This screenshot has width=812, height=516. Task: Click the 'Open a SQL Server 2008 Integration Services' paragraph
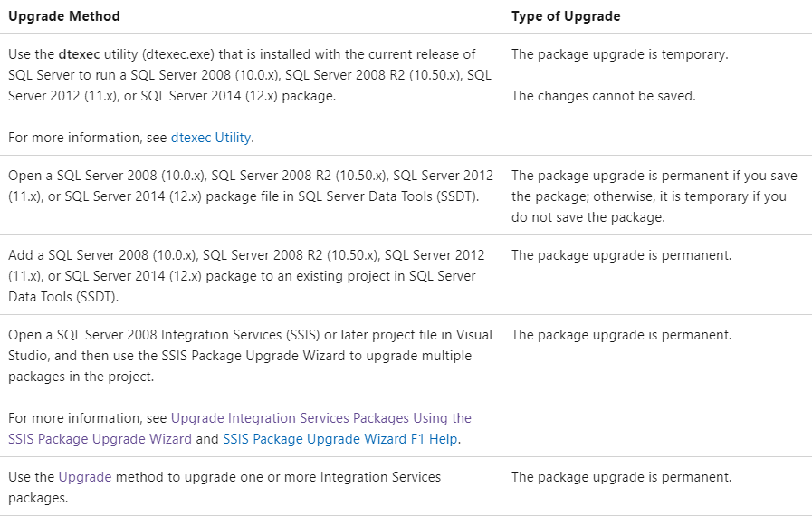pos(250,356)
